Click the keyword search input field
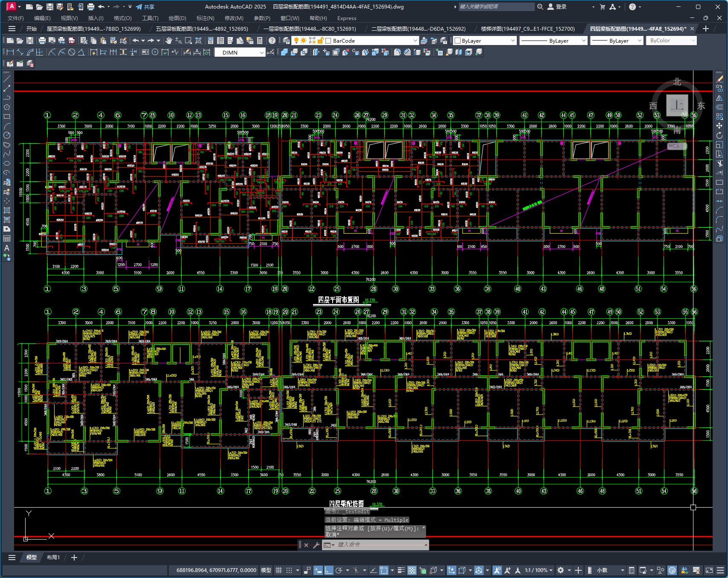The height and width of the screenshot is (578, 728). 496,6
